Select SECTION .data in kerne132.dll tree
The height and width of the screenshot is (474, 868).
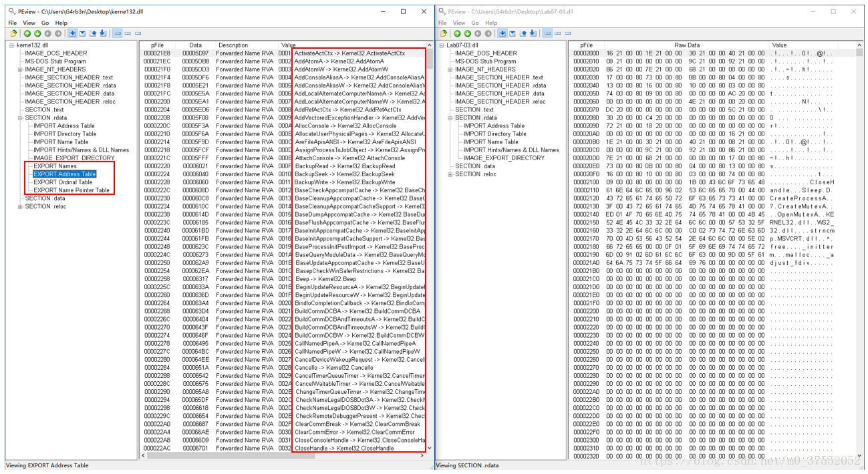click(x=45, y=198)
